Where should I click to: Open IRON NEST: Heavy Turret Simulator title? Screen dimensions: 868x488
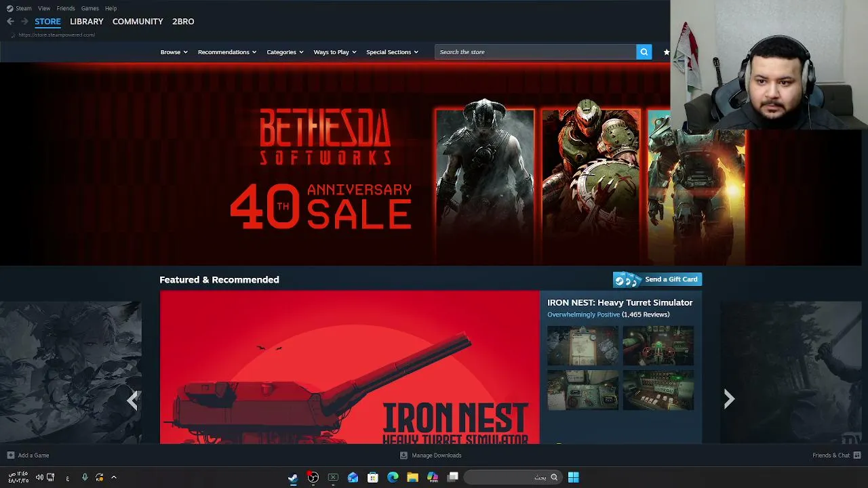pyautogui.click(x=620, y=303)
